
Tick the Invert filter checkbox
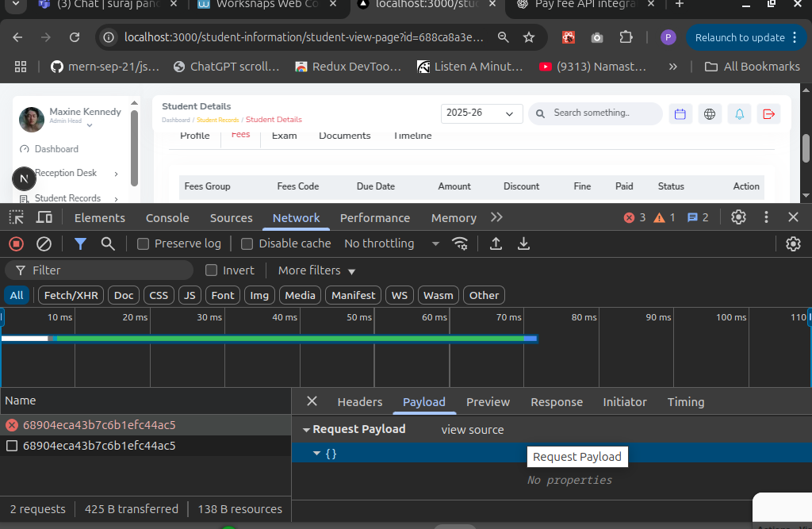point(212,270)
